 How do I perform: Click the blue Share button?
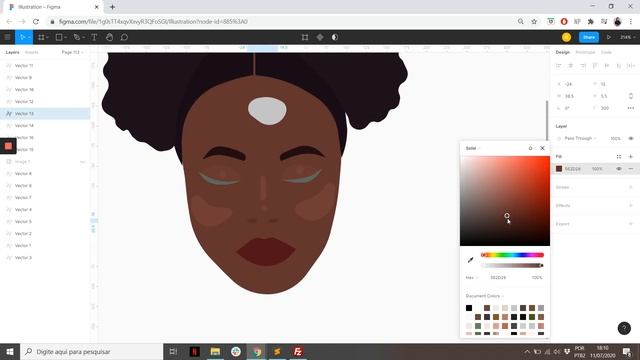click(589, 37)
